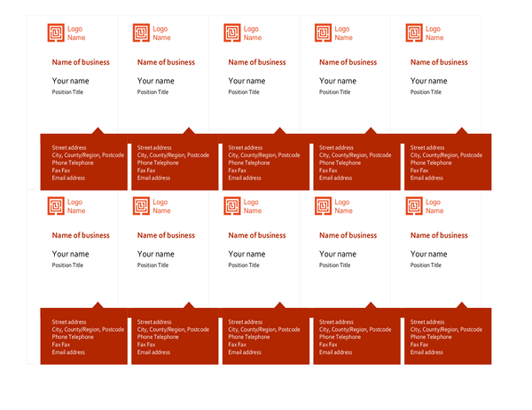Select the logo icon on the first bottom-row card
Image resolution: width=532 pixels, height=410 pixels.
click(56, 206)
